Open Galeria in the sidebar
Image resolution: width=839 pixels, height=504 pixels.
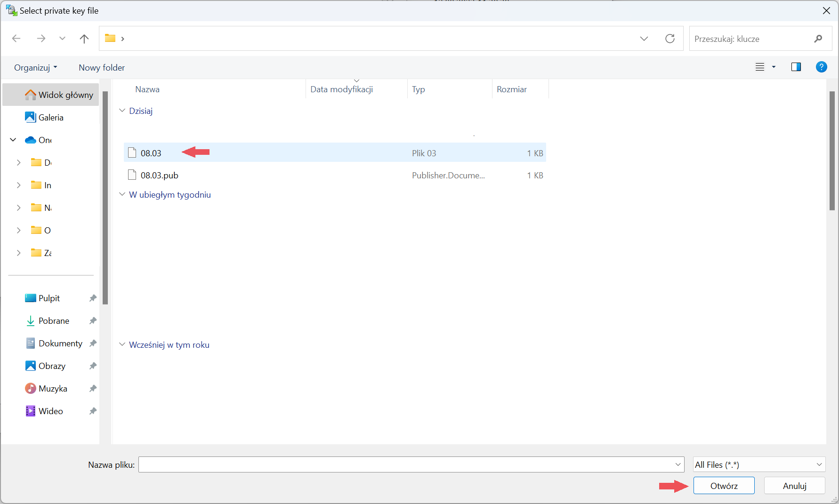click(51, 118)
